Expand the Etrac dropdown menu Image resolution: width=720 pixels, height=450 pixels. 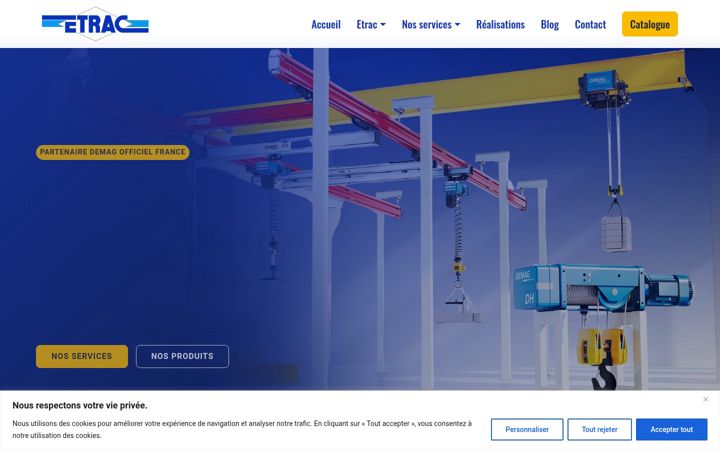(x=371, y=24)
